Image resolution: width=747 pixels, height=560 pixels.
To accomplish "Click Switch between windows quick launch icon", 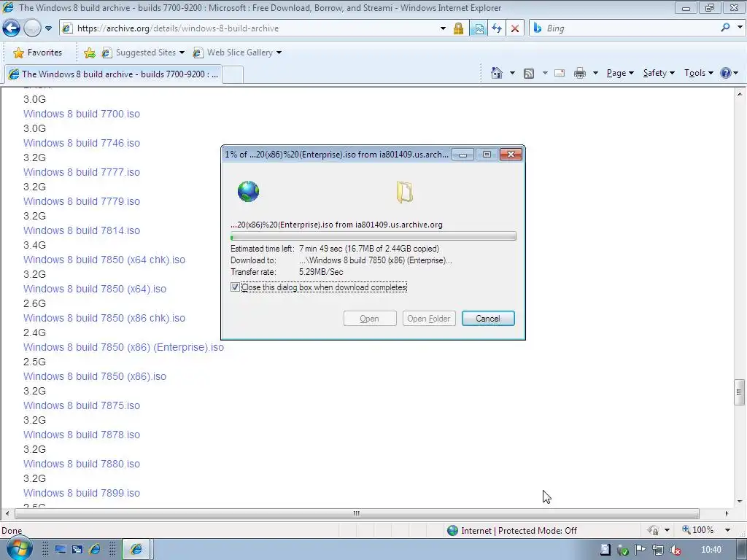I will (77, 550).
